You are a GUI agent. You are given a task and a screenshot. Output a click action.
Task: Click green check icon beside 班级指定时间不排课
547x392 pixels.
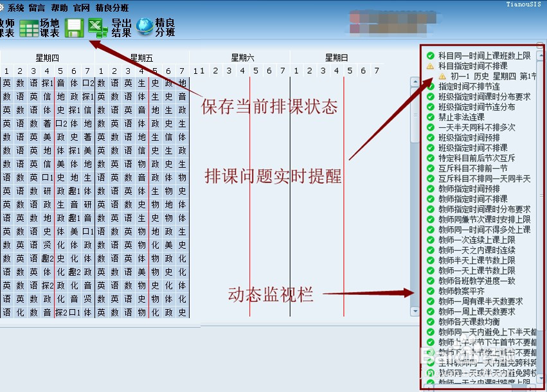click(431, 148)
